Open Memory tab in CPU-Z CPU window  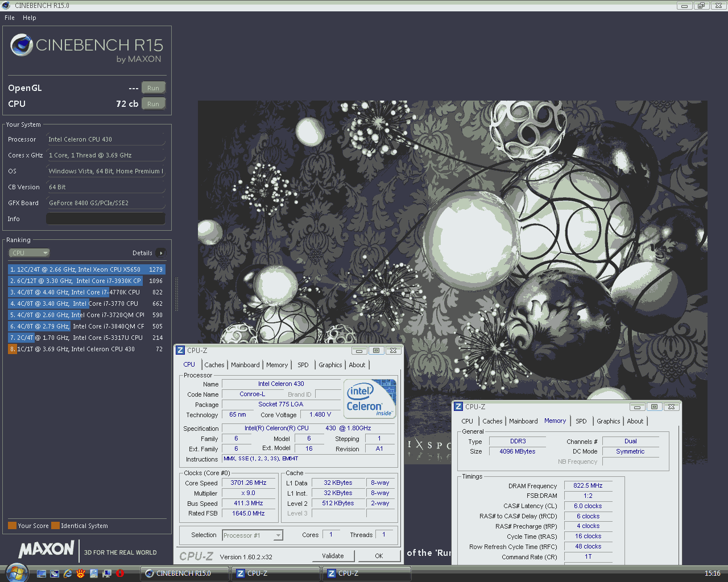tap(277, 365)
